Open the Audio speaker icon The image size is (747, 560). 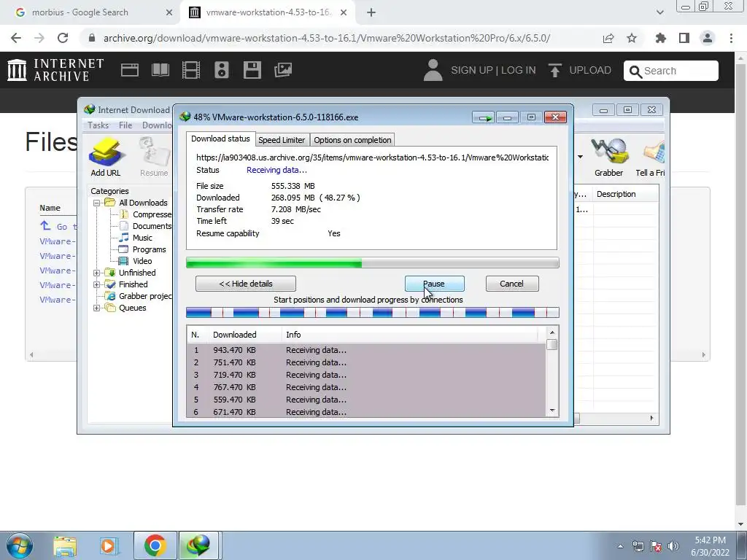click(x=222, y=70)
